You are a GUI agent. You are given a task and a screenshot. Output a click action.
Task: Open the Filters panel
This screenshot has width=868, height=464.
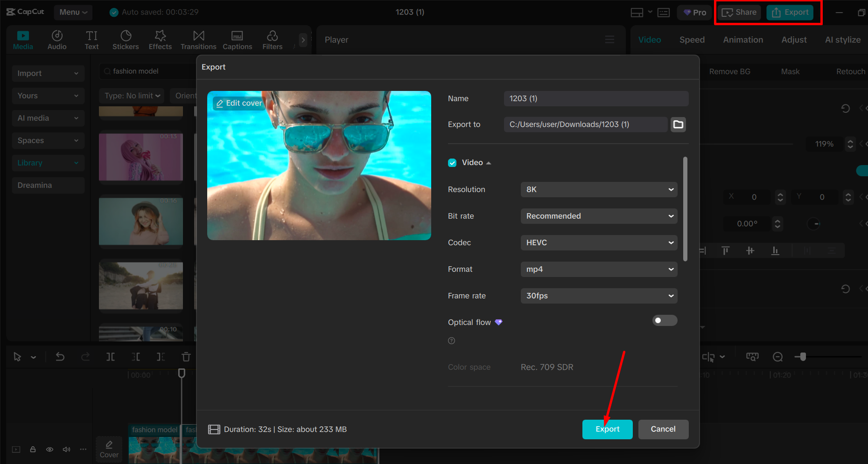coord(272,40)
